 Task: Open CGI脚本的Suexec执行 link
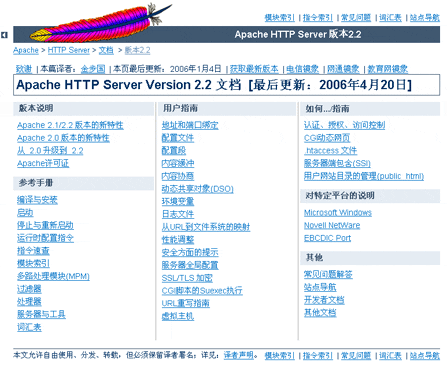coord(202,291)
